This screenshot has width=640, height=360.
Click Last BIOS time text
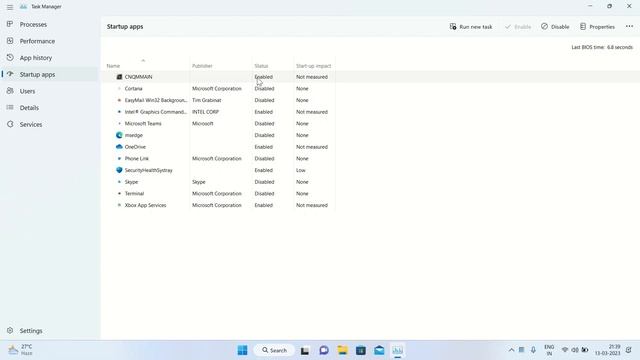coord(602,47)
